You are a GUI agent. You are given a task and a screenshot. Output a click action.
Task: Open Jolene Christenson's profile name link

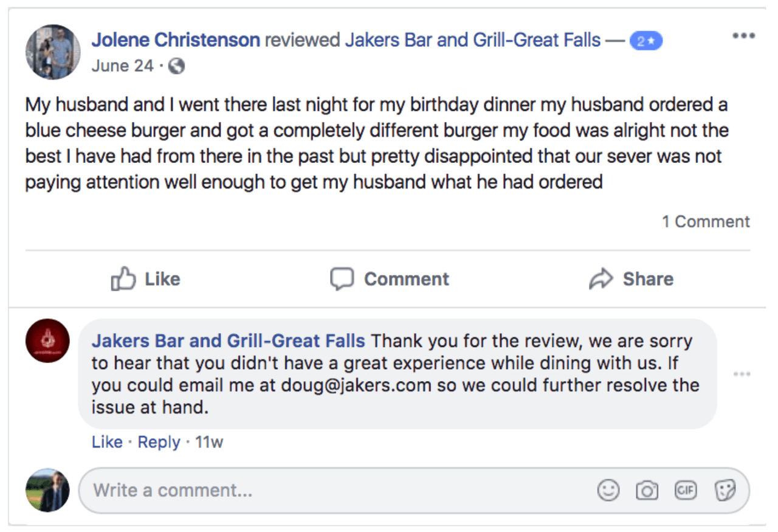point(176,40)
